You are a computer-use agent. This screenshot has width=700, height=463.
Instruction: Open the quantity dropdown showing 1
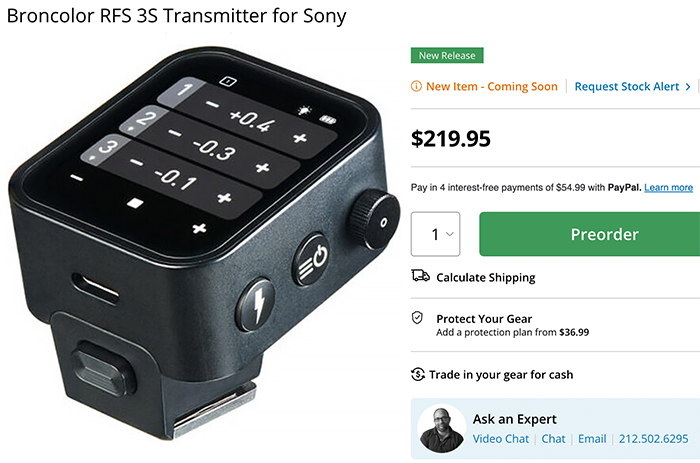coord(435,234)
